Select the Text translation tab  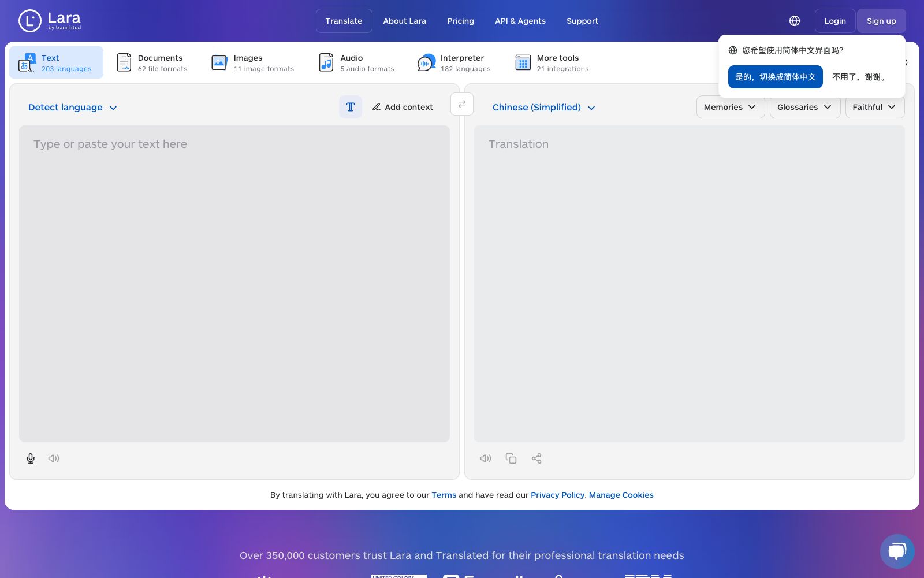57,62
